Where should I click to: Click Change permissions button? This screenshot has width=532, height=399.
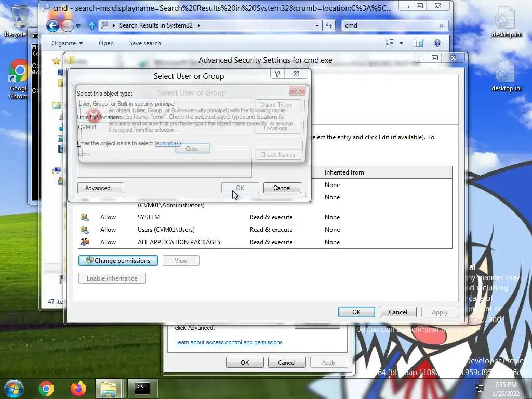pos(118,261)
